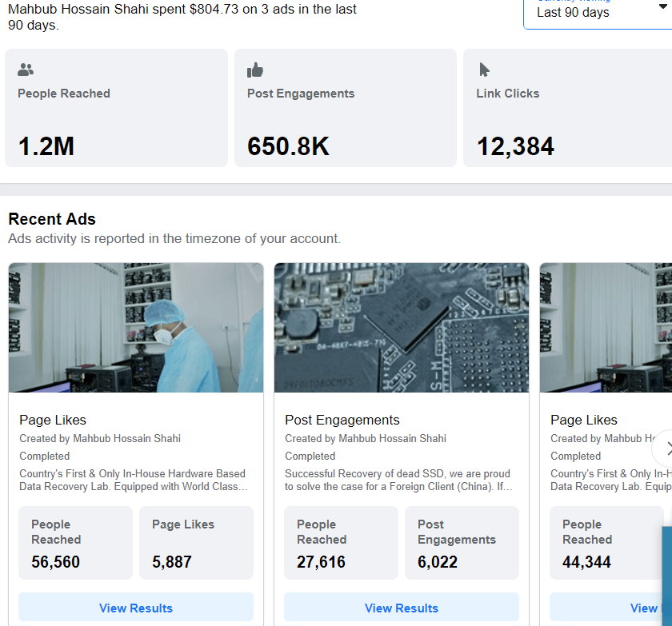The height and width of the screenshot is (626, 672).
Task: Click the People Reached group icon
Action: [x=26, y=70]
